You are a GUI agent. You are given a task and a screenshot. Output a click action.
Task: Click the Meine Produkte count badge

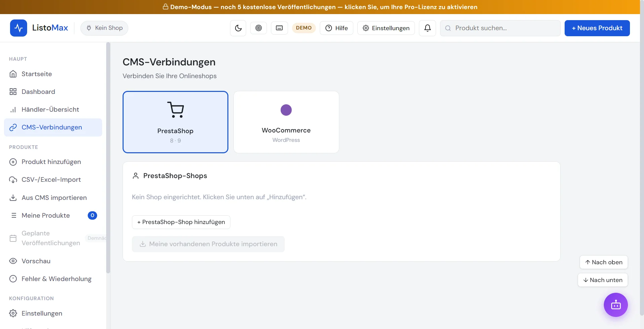tap(92, 215)
